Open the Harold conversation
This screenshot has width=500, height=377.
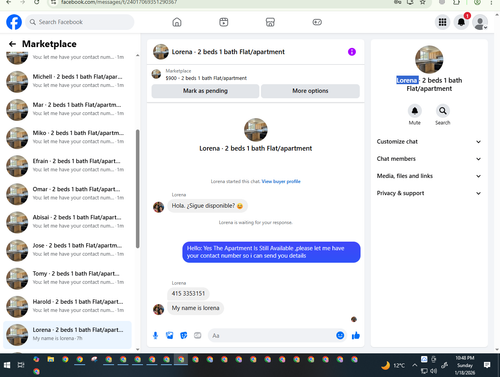[67, 306]
